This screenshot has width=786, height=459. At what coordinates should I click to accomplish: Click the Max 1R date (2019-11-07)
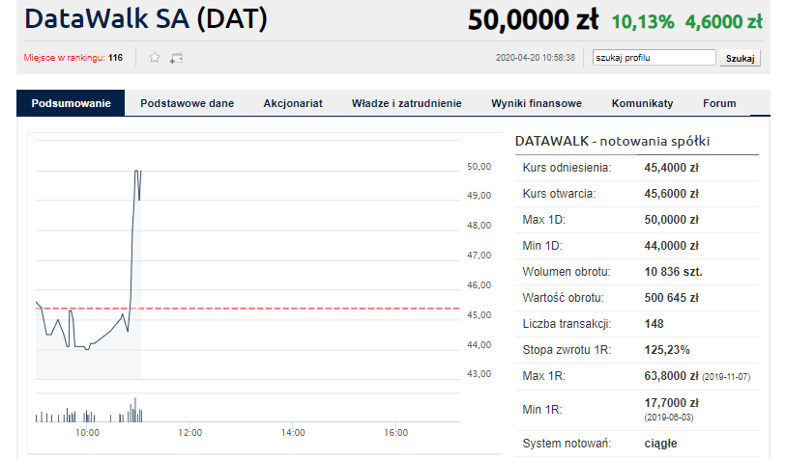point(726,377)
